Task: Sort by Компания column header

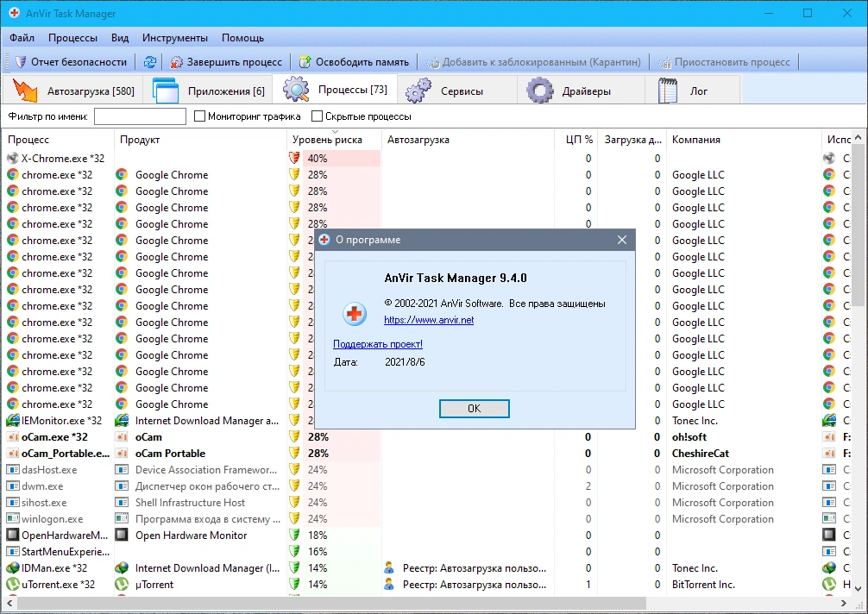Action: pos(744,140)
